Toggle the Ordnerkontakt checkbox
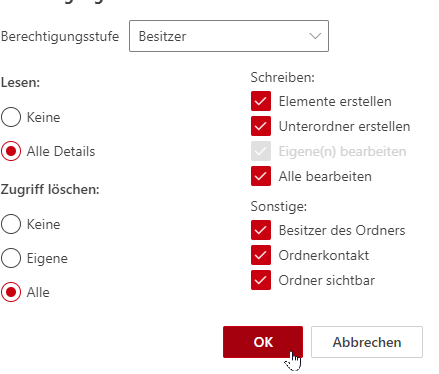The width and height of the screenshot is (439, 374). click(x=261, y=255)
